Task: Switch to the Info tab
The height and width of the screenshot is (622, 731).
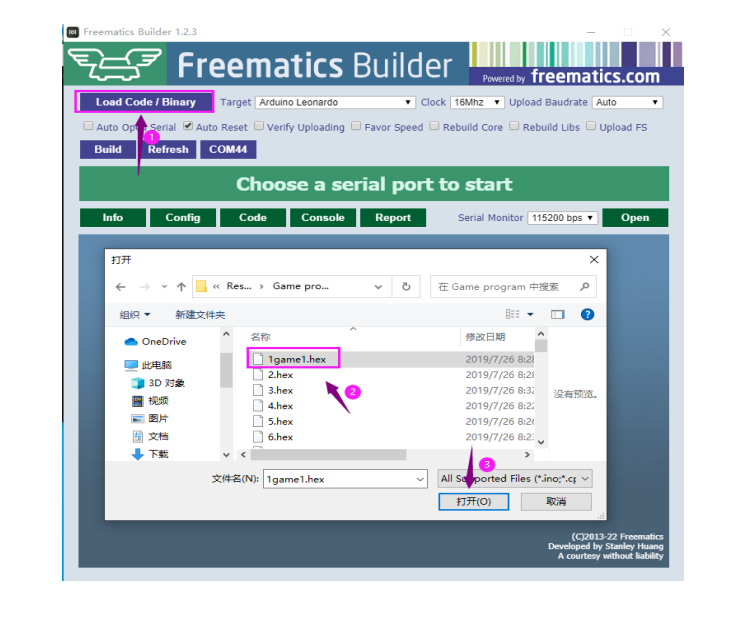Action: click(x=113, y=218)
